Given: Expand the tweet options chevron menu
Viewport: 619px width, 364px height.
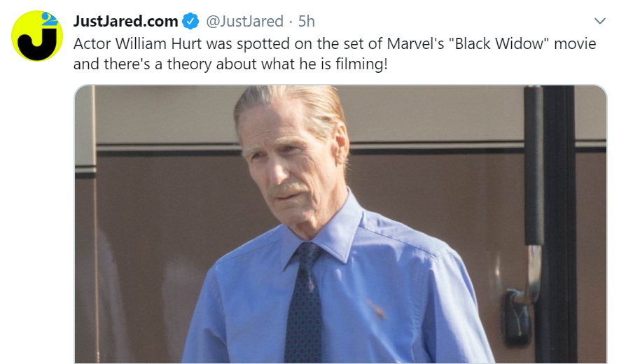Looking at the screenshot, I should pyautogui.click(x=599, y=20).
